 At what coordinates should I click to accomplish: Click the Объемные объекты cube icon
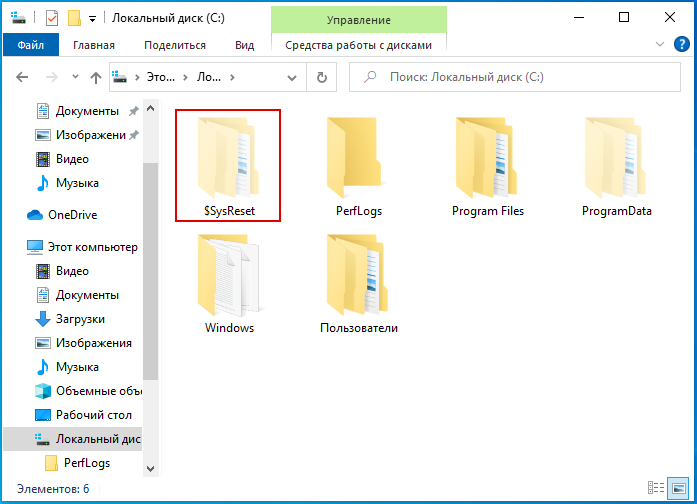point(43,391)
